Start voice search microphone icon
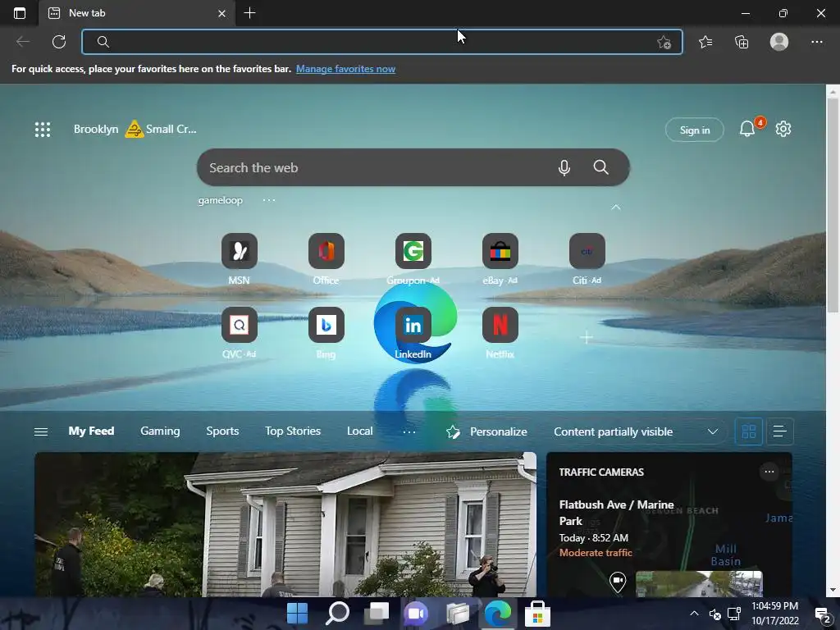The height and width of the screenshot is (630, 840). pos(564,167)
